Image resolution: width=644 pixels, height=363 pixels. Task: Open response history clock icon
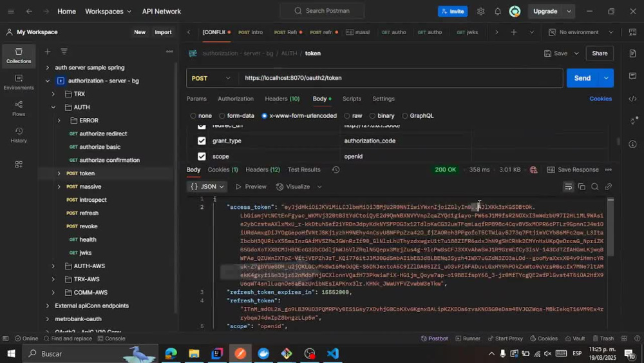click(336, 170)
